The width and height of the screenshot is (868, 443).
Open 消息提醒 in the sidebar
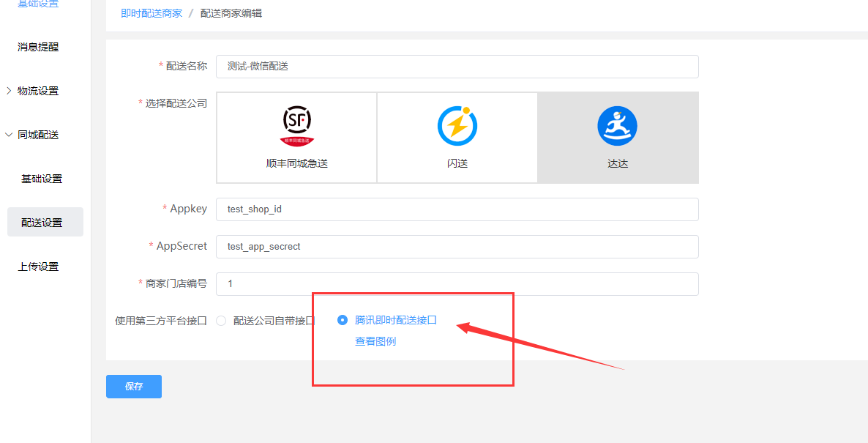tap(38, 47)
